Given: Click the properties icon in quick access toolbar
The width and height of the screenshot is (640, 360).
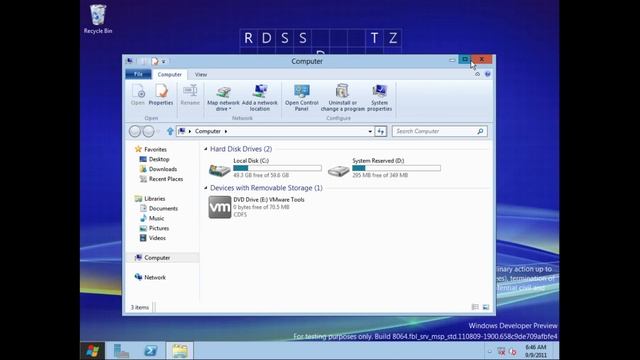Looking at the screenshot, I should point(155,61).
